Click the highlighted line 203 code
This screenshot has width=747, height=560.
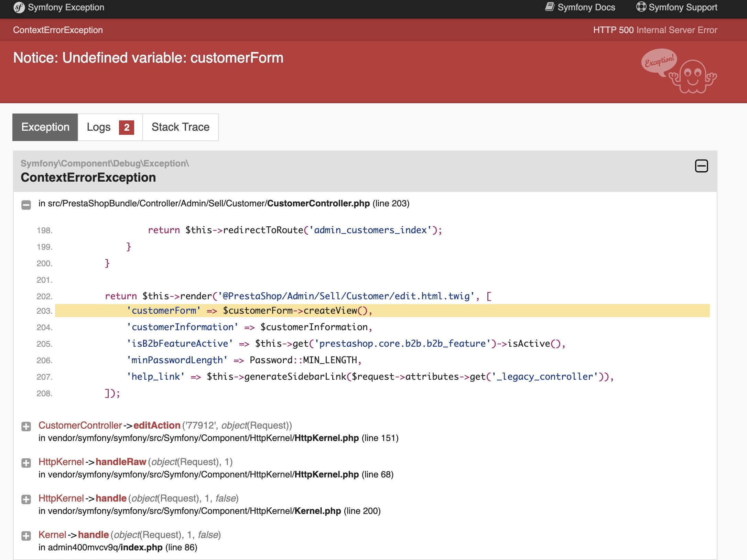click(249, 311)
